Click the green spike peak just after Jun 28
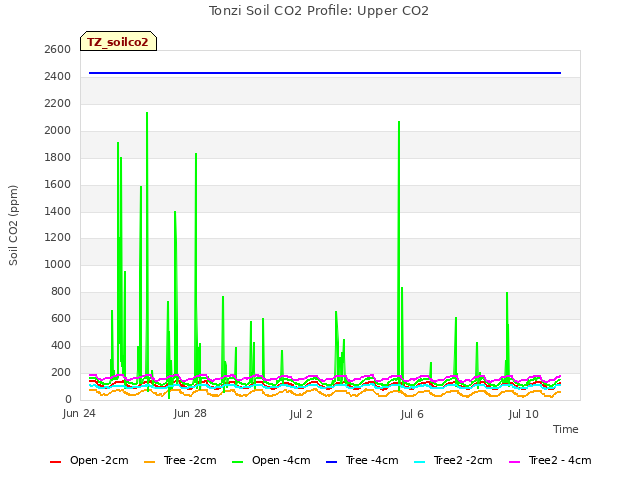This screenshot has height=480, width=640. coord(196,154)
